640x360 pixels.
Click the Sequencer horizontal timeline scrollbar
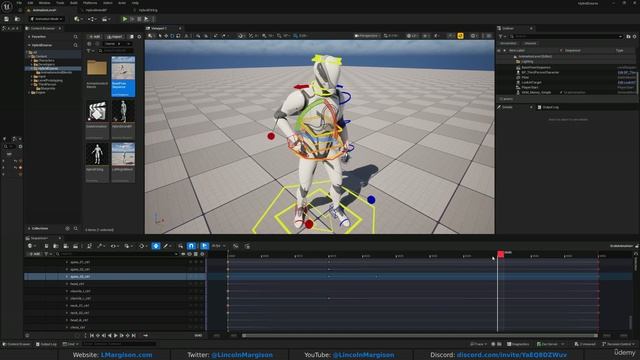pos(420,336)
